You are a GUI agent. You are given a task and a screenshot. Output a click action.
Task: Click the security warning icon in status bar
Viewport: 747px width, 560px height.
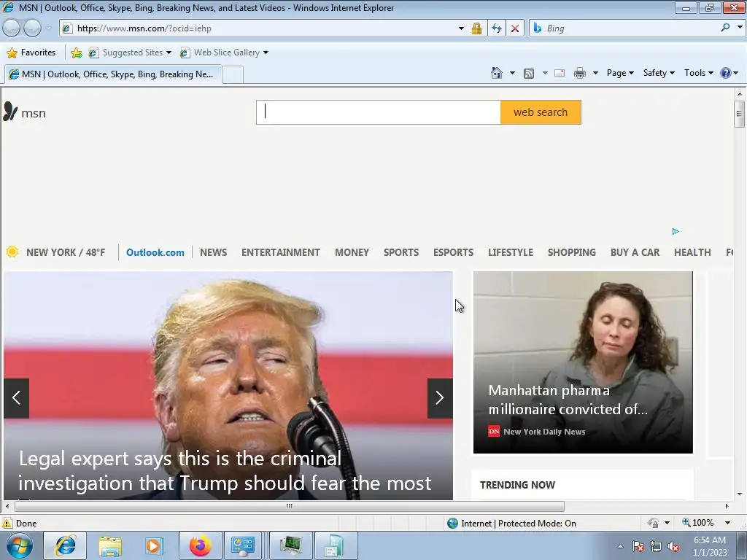click(x=7, y=524)
